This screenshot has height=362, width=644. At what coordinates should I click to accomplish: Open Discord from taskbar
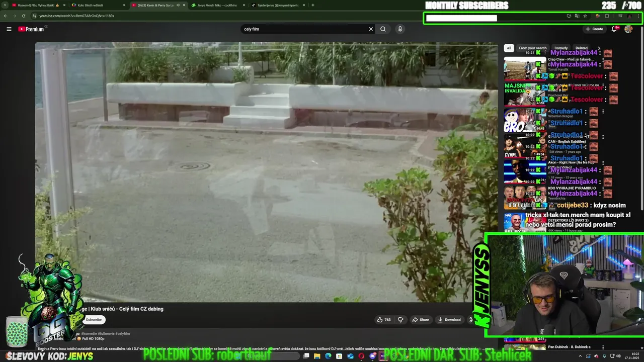[x=372, y=356]
